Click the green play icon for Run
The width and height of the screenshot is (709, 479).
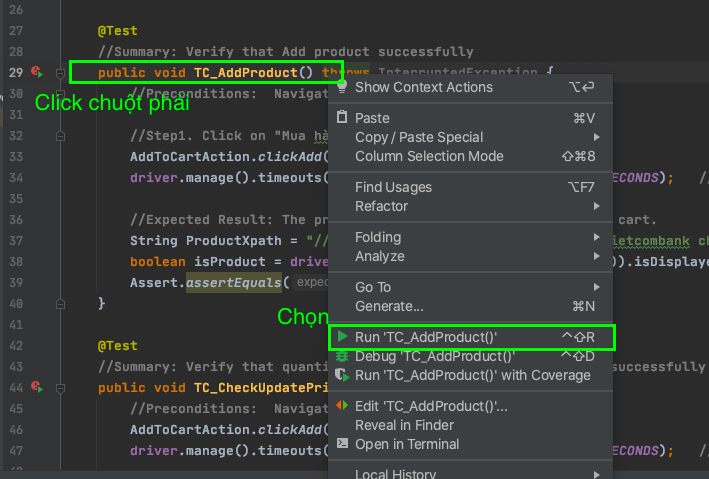coord(342,337)
